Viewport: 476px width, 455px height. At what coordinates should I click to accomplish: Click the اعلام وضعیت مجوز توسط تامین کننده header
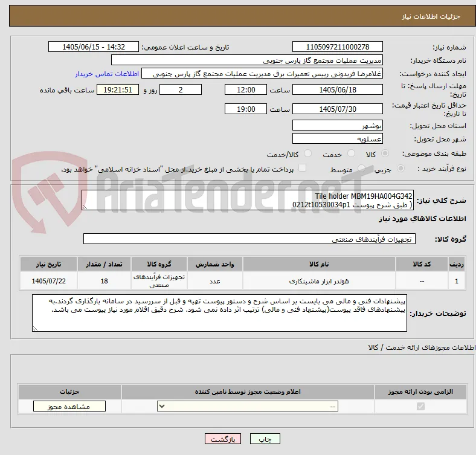pyautogui.click(x=248, y=392)
